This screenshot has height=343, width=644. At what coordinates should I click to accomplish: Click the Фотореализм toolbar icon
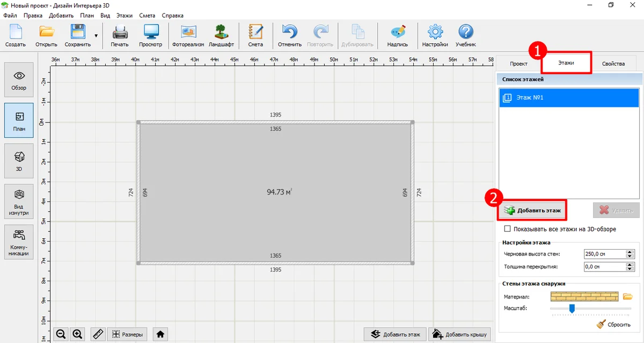[188, 35]
